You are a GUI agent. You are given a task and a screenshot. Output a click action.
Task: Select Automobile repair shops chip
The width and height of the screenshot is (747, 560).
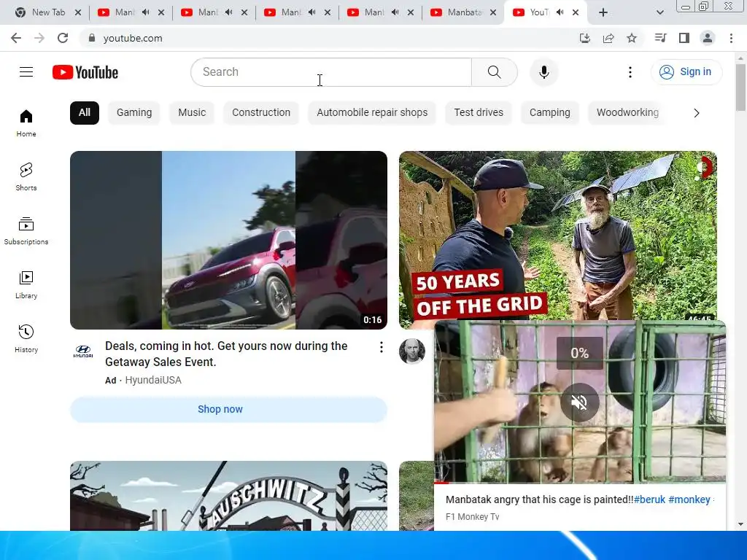pos(372,113)
